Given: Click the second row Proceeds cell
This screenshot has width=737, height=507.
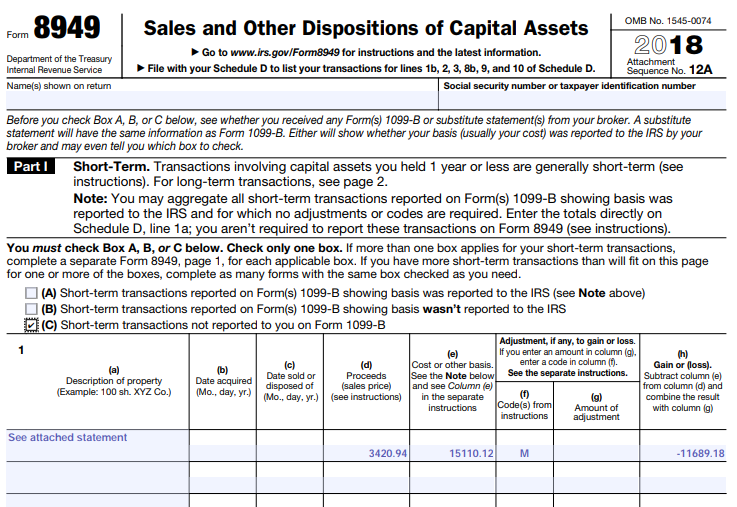Looking at the screenshot, I should [x=367, y=471].
